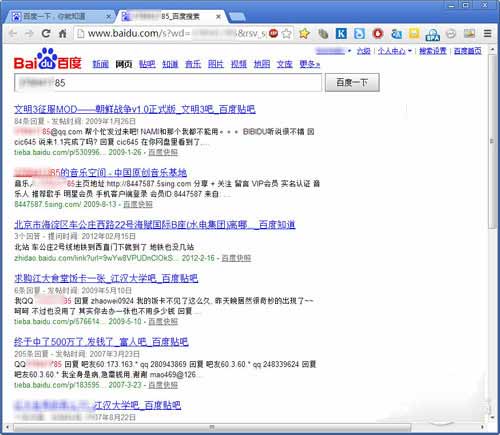
Task: Reload the current Baidu page
Action: point(46,33)
